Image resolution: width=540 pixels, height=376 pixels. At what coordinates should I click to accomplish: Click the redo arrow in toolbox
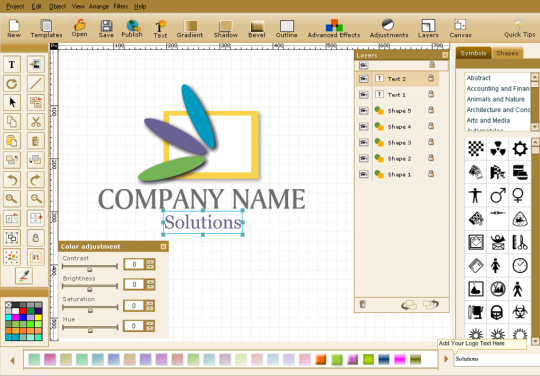coord(36,179)
